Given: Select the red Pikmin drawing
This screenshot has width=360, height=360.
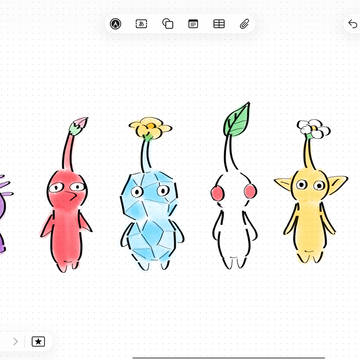Looking at the screenshot, I should click(x=66, y=195).
